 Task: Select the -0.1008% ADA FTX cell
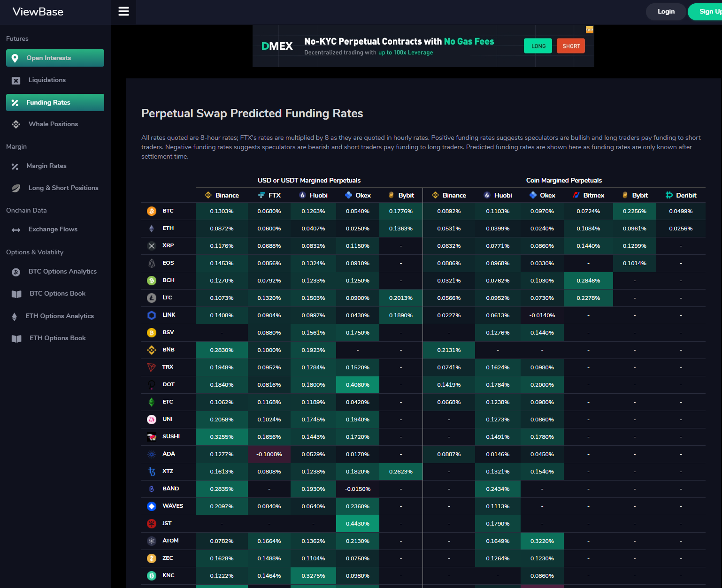[269, 454]
